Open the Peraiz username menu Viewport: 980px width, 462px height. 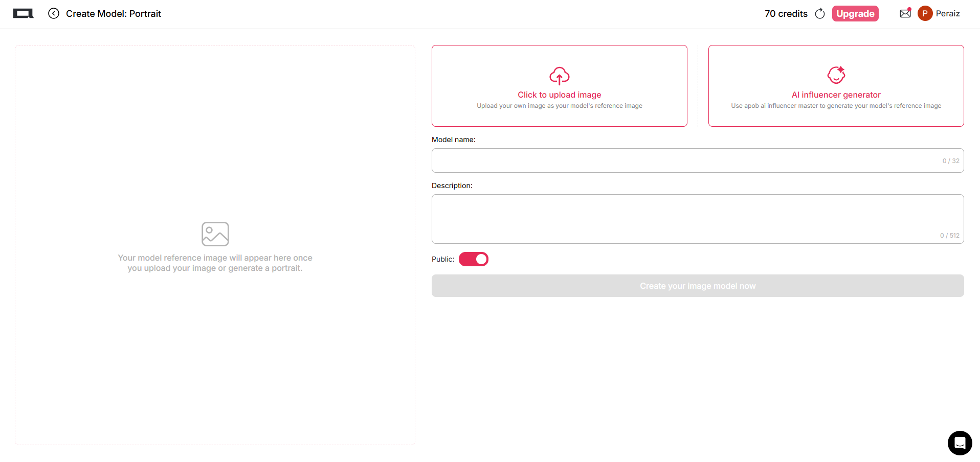pos(947,14)
